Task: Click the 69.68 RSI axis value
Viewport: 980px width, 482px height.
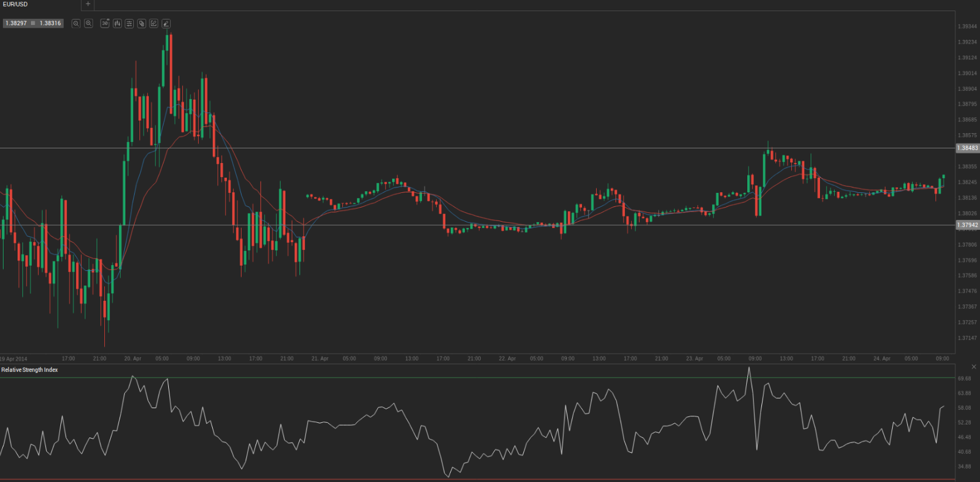Action: click(x=964, y=379)
